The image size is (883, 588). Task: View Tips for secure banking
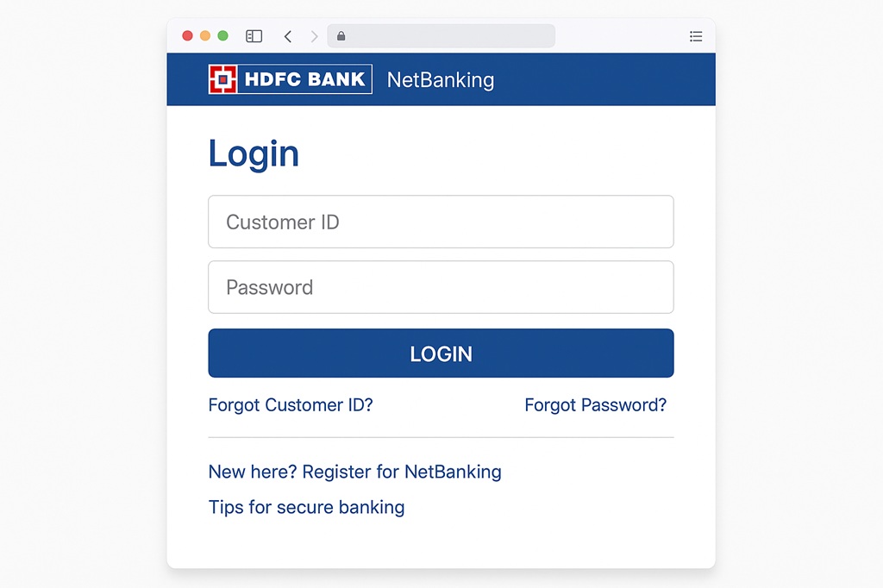tap(306, 507)
